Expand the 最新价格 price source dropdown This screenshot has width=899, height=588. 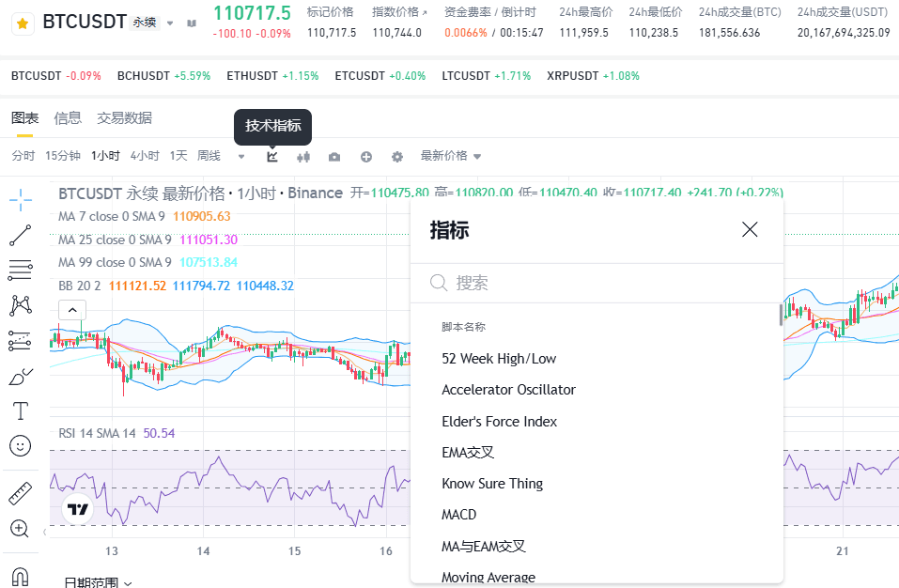[451, 156]
